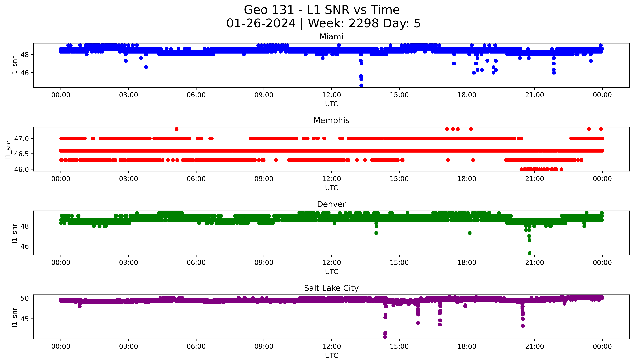Click the isolated green point near 18:00 in Denver
The image size is (634, 364).
(x=469, y=233)
